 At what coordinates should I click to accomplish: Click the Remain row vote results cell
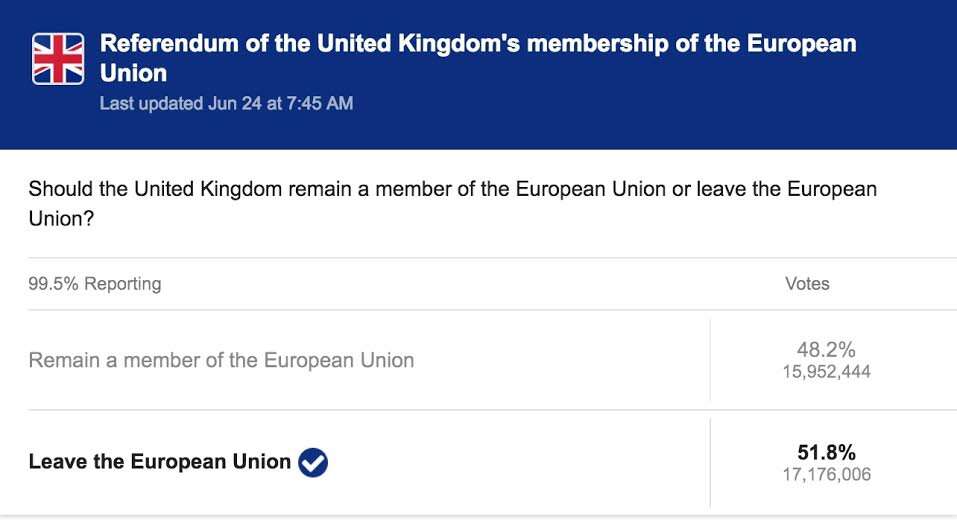click(832, 361)
